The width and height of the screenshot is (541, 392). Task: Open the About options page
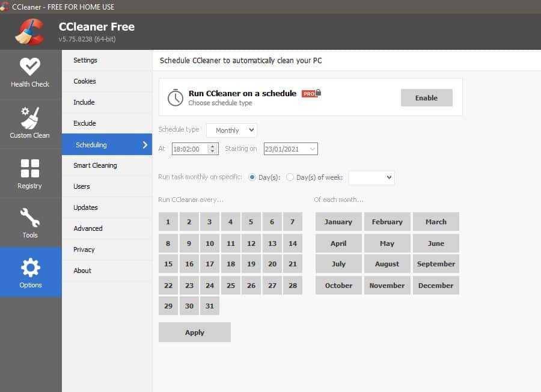coord(107,271)
